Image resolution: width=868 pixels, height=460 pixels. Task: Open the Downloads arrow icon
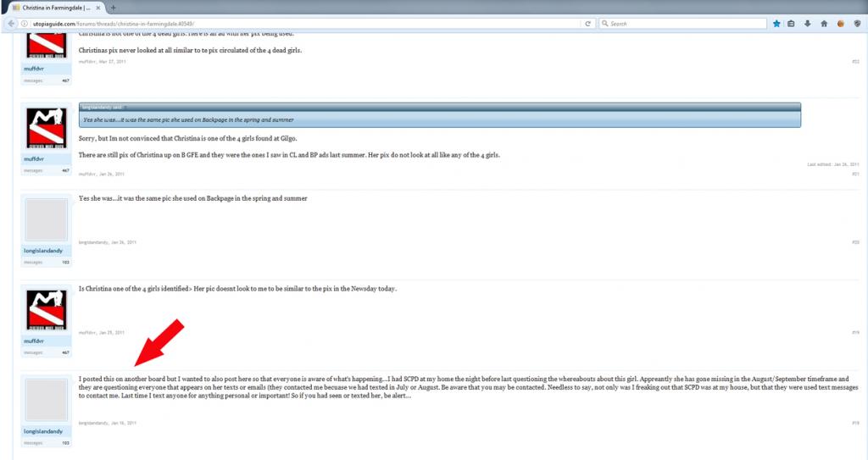pyautogui.click(x=807, y=23)
